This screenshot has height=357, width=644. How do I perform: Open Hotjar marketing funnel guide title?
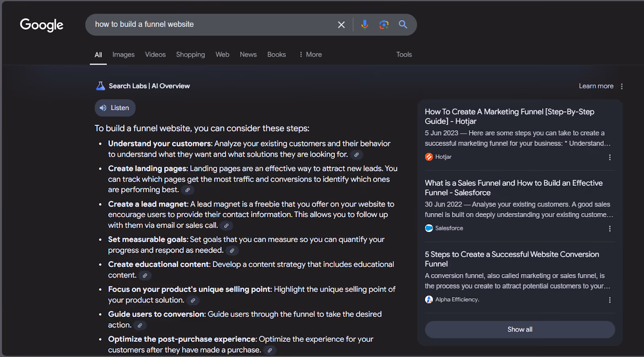(510, 116)
